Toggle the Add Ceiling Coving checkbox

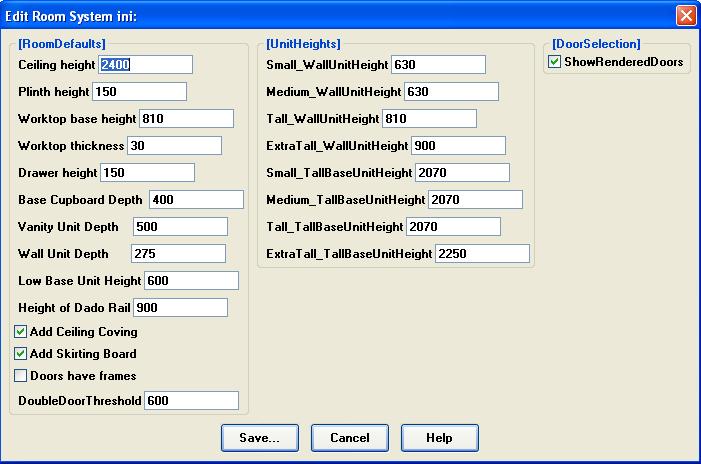point(21,332)
